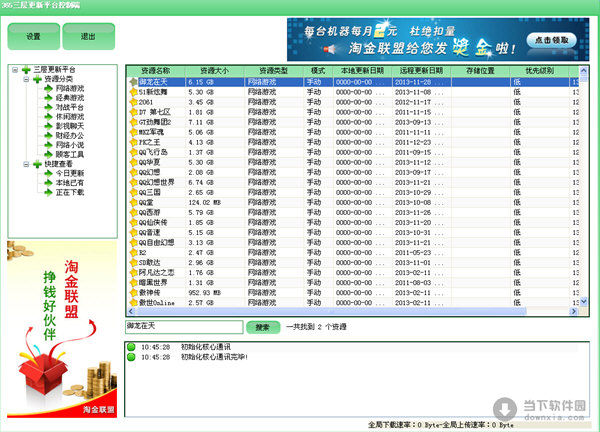Click the star icon beside QQ三国
The image size is (600, 432).
(133, 192)
